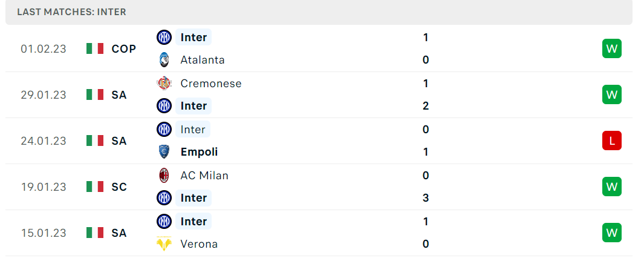Click the Verona club crest icon
Screen dimensions: 644x258
point(164,244)
